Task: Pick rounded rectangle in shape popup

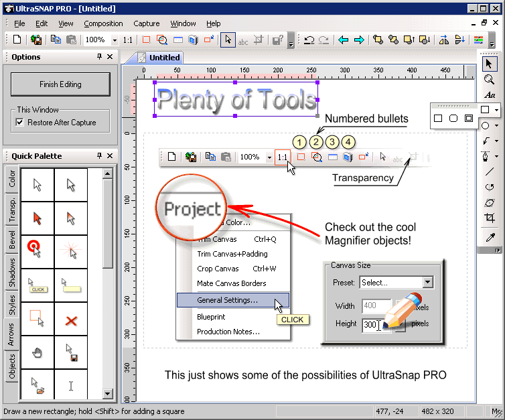Action: 453,118
